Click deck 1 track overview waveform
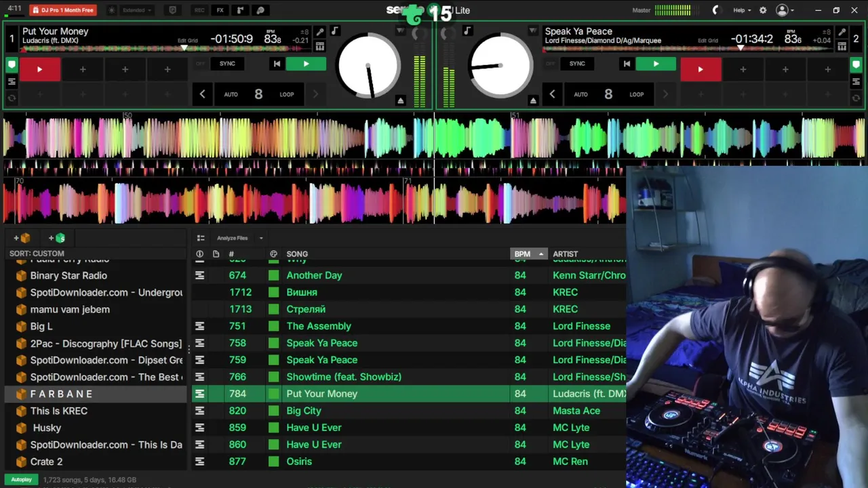The image size is (868, 488). coord(166,49)
